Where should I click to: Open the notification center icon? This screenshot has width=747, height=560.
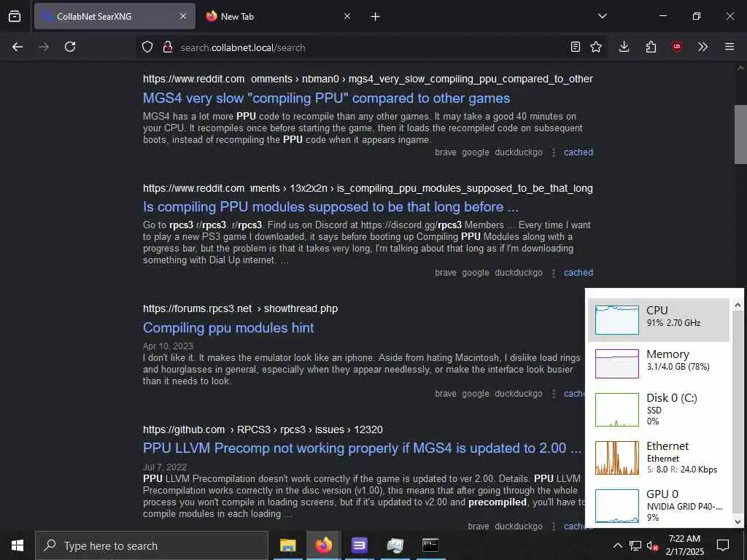coord(723,545)
